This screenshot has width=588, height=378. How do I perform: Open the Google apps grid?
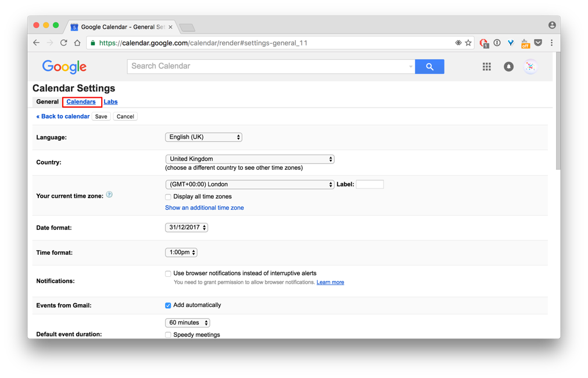(487, 67)
